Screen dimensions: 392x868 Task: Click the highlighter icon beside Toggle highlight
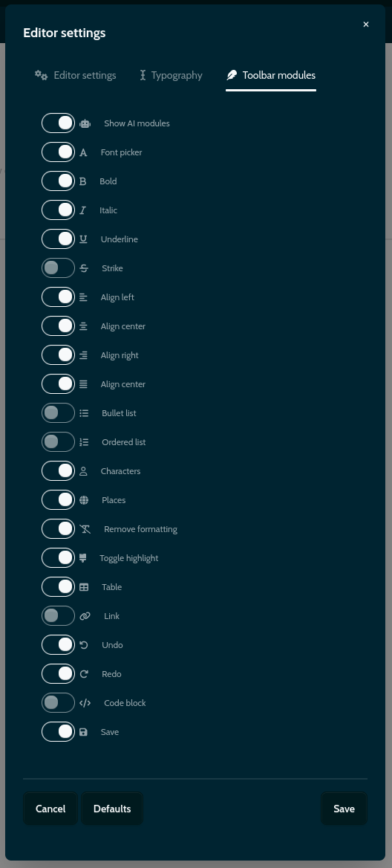click(x=83, y=558)
